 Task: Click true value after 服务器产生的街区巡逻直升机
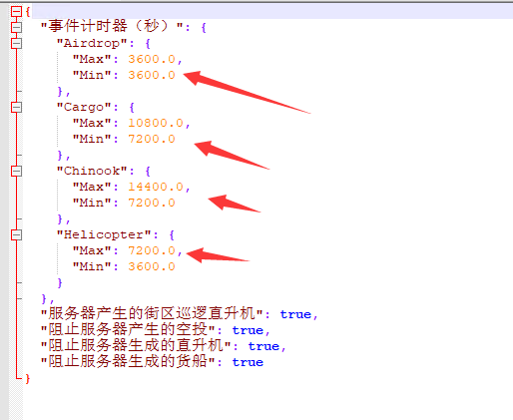click(295, 314)
